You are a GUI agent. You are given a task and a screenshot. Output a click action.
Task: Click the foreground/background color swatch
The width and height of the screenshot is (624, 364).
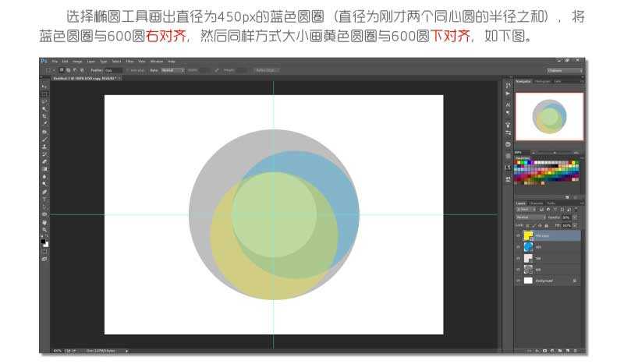(x=44, y=242)
